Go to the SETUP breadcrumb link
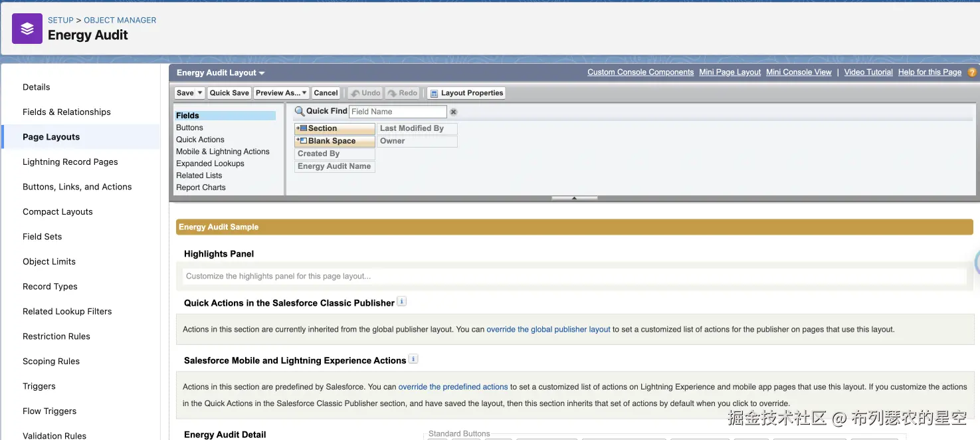The width and height of the screenshot is (980, 440). pyautogui.click(x=60, y=20)
